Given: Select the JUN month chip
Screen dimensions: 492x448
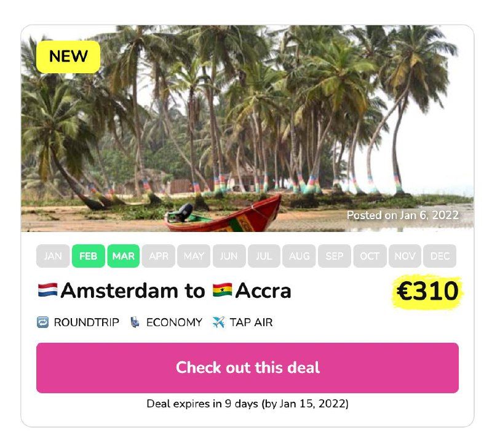Looking at the screenshot, I should (x=229, y=256).
